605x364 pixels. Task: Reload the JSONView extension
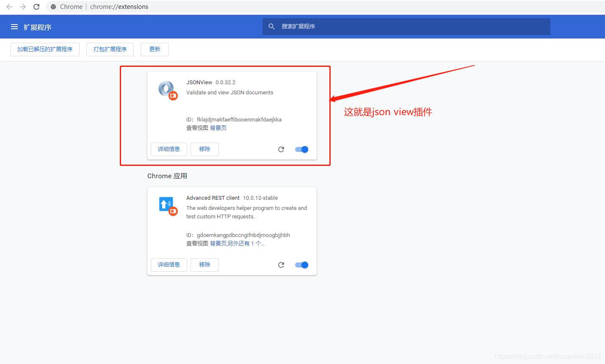pyautogui.click(x=281, y=149)
